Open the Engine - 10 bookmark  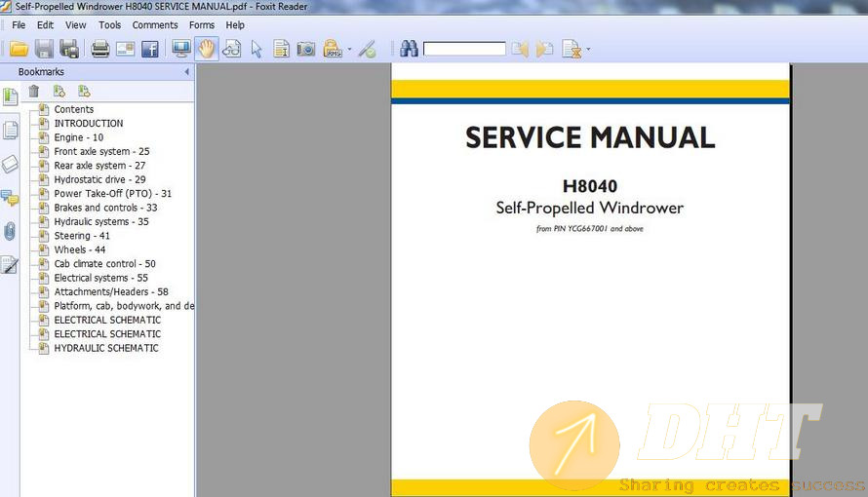point(79,137)
